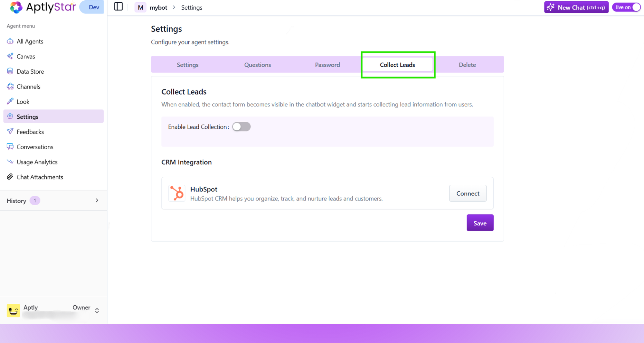644x343 pixels.
Task: Expand the History panel
Action: tap(97, 200)
